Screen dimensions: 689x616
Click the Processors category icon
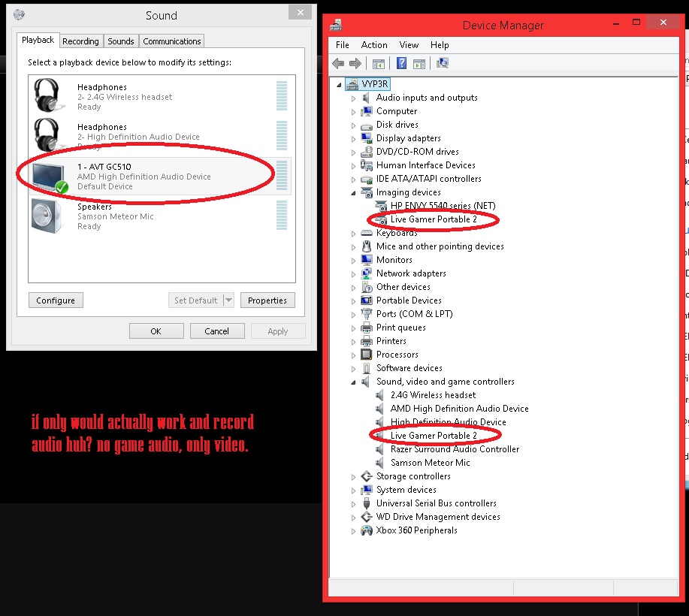click(x=367, y=354)
